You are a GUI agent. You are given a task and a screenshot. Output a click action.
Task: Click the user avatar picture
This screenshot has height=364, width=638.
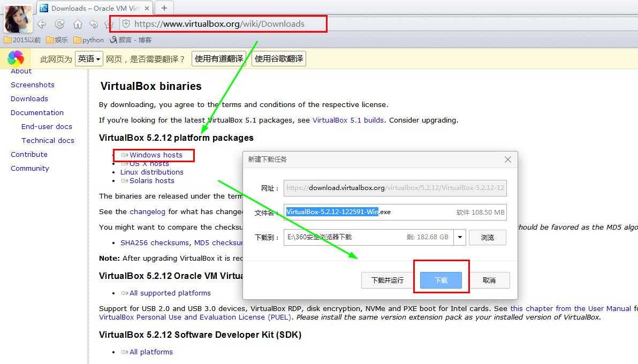pyautogui.click(x=18, y=19)
